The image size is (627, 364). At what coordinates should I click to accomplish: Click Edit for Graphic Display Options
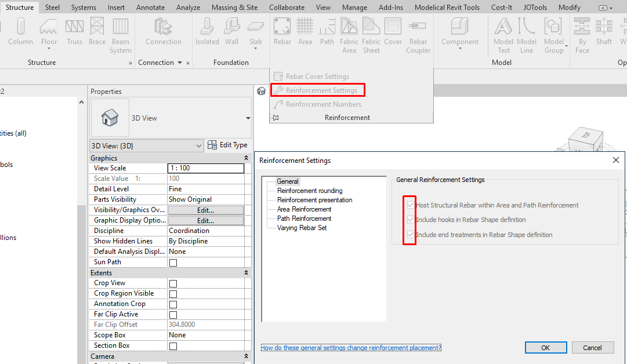205,221
